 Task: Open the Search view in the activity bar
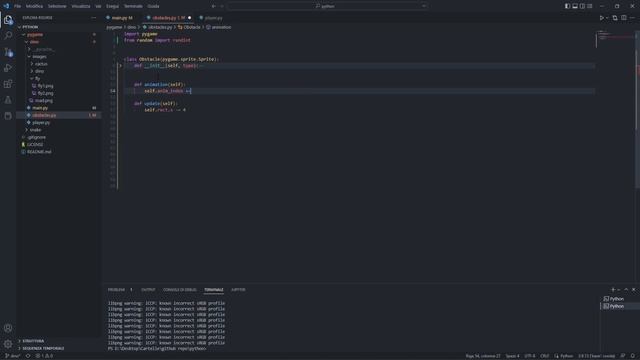[8, 36]
